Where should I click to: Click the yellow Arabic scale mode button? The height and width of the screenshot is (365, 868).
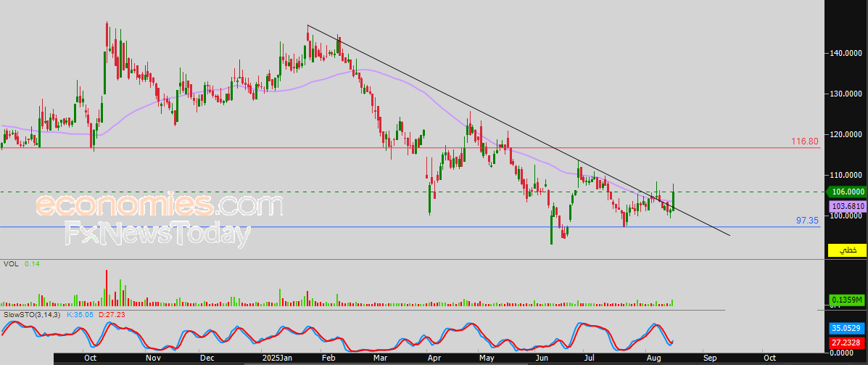tap(846, 251)
